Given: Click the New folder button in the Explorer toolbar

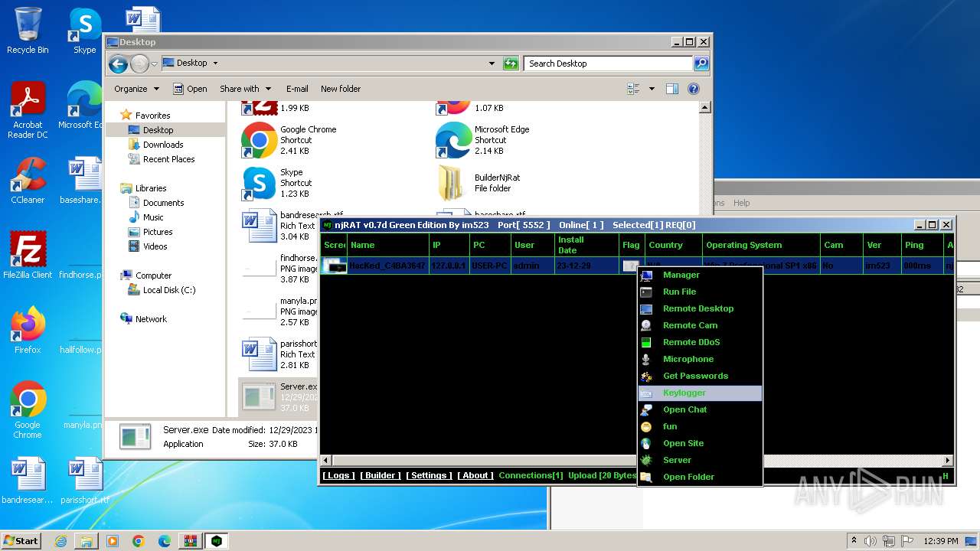Looking at the screenshot, I should 341,89.
